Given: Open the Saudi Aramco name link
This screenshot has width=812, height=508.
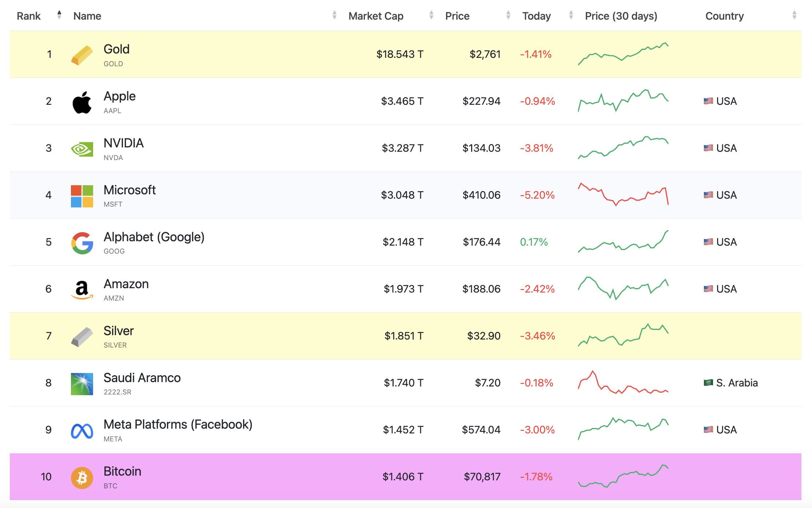Looking at the screenshot, I should click(142, 378).
